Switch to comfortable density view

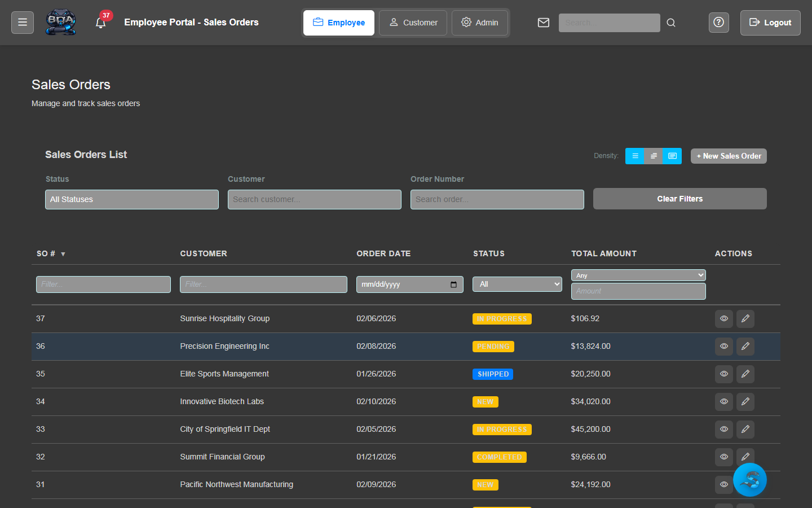(x=653, y=156)
